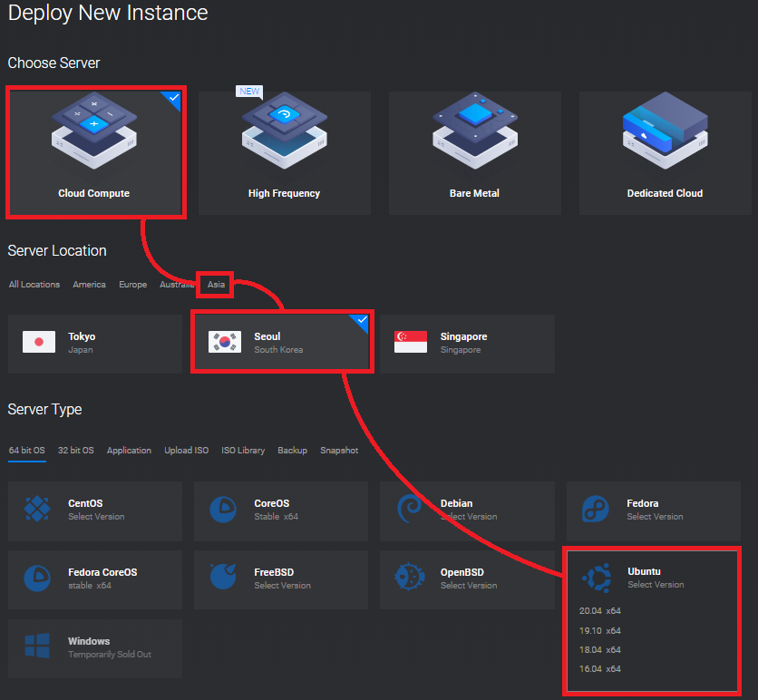758x700 pixels.
Task: Click the FreeBSD logo icon
Action: coord(223,577)
